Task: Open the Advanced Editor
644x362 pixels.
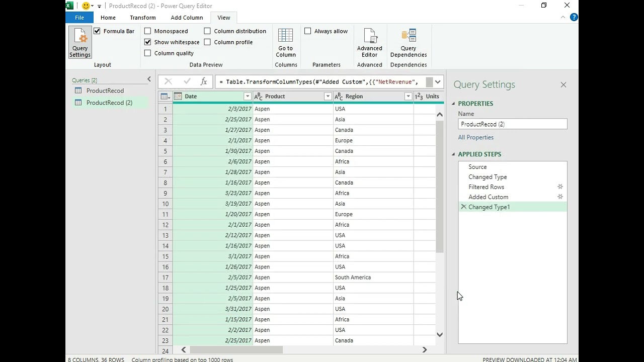Action: tap(369, 42)
